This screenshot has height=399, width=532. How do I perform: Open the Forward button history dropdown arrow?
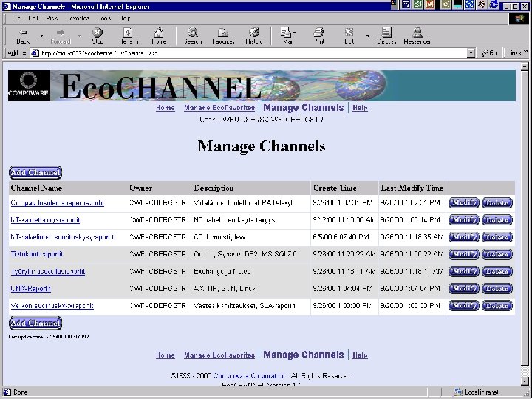click(x=79, y=36)
